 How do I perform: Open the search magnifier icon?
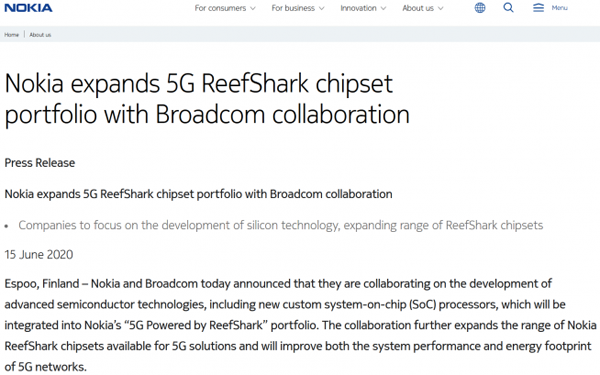click(508, 8)
